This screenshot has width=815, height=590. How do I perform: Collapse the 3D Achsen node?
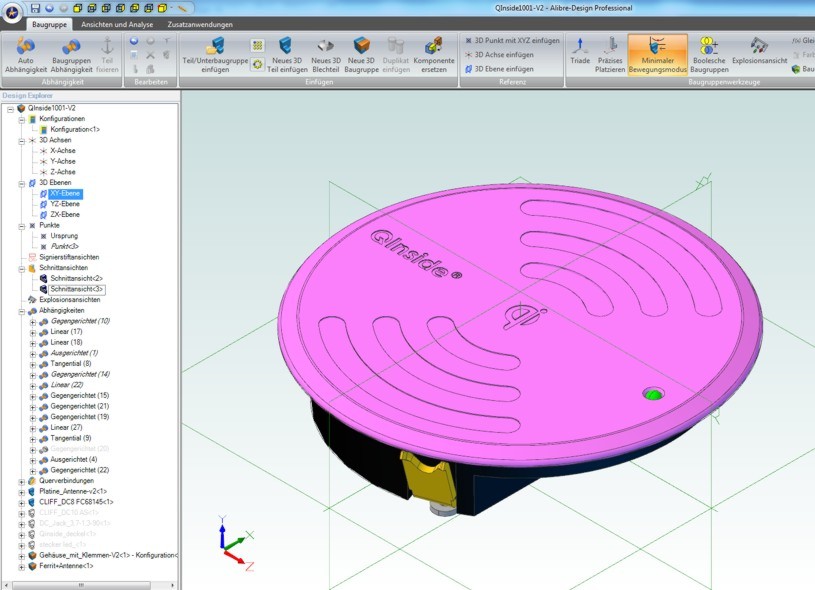(x=22, y=140)
